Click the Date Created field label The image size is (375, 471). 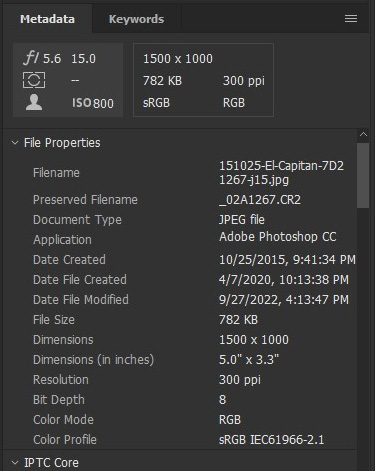(x=69, y=260)
